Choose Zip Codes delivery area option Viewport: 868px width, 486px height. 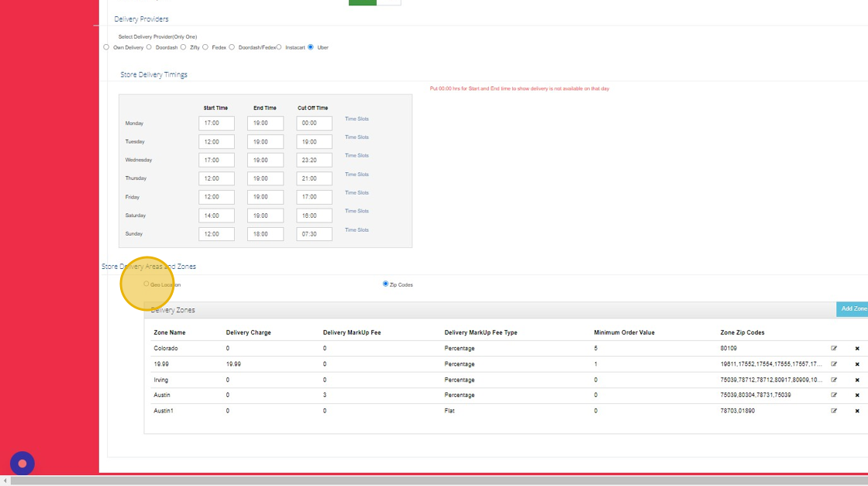pos(385,284)
